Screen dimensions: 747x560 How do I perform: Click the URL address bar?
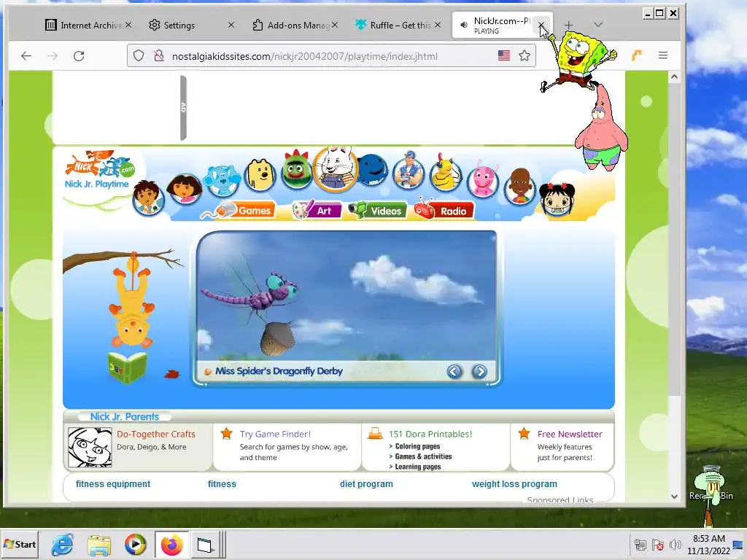pos(331,56)
